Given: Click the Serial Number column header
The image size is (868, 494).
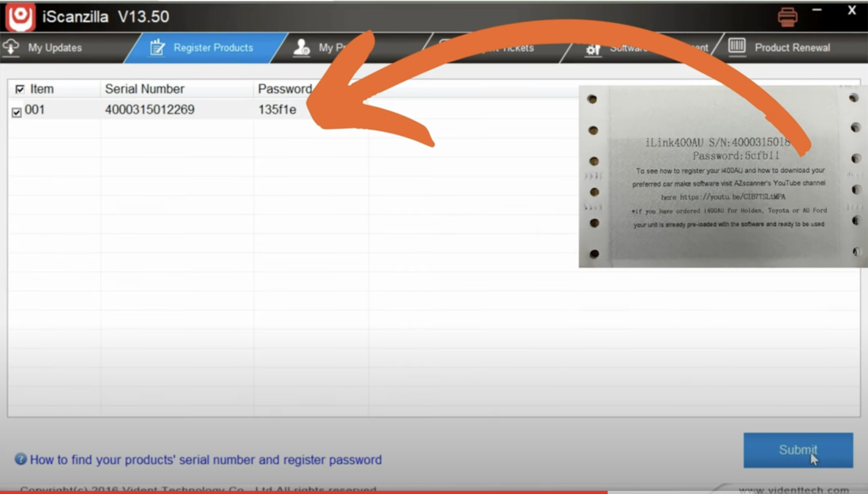Looking at the screenshot, I should point(144,89).
